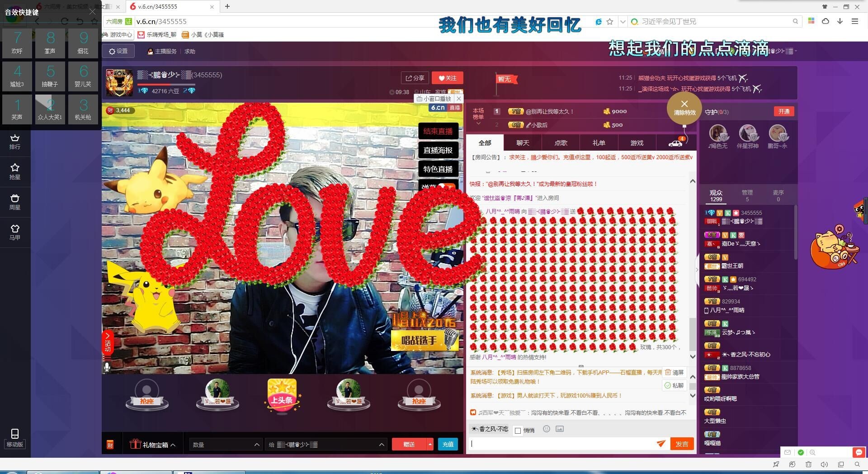The width and height of the screenshot is (868, 474).
Task: Click the browser volume icon in status bar
Action: 824,465
